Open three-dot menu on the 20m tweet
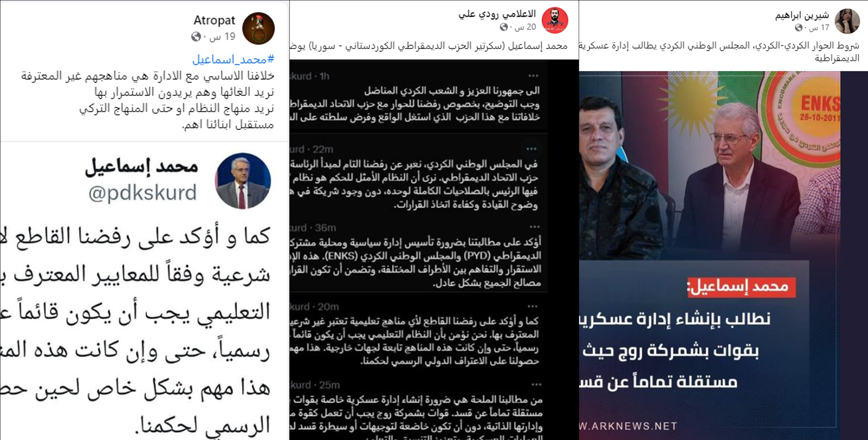Image resolution: width=868 pixels, height=440 pixels. (532, 306)
